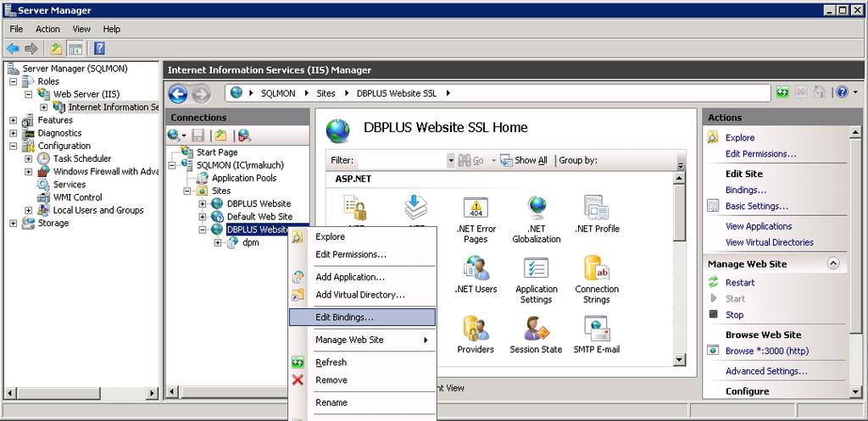868x421 pixels.
Task: Collapse the Manage Web Site section chevron
Action: coord(833,264)
